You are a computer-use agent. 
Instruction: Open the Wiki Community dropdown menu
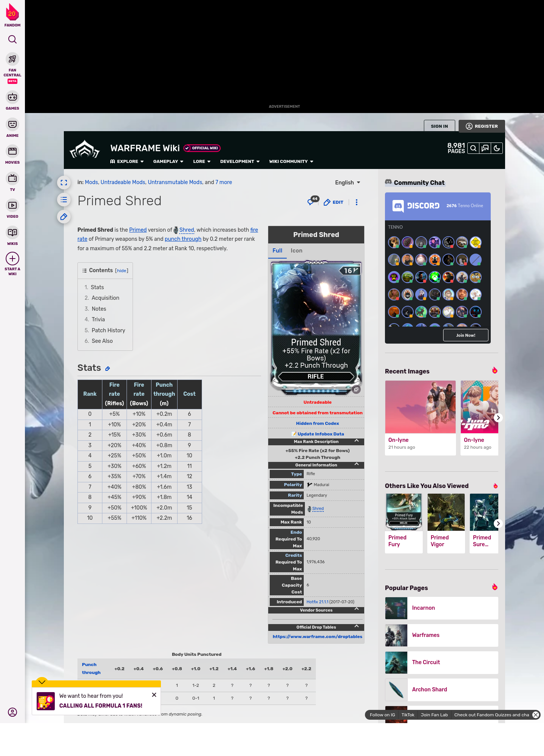click(x=291, y=161)
